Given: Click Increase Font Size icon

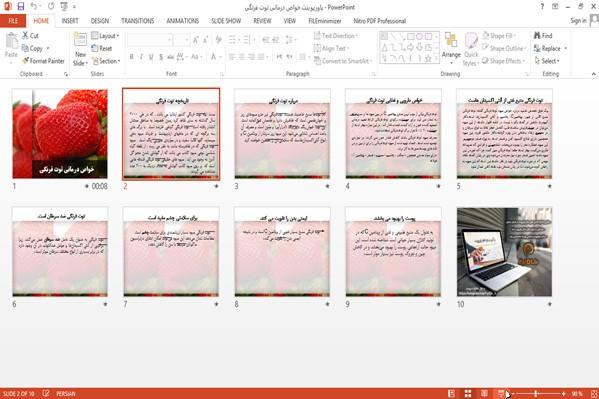Looking at the screenshot, I should point(196,40).
